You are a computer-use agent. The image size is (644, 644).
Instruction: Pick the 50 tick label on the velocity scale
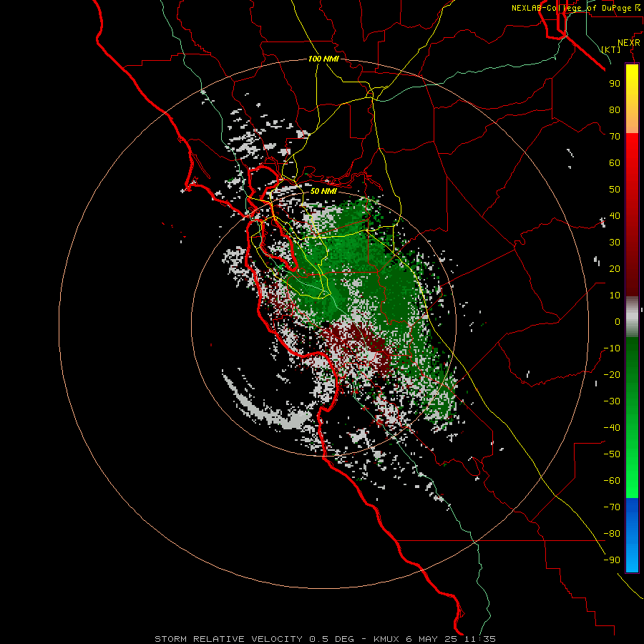pyautogui.click(x=615, y=190)
